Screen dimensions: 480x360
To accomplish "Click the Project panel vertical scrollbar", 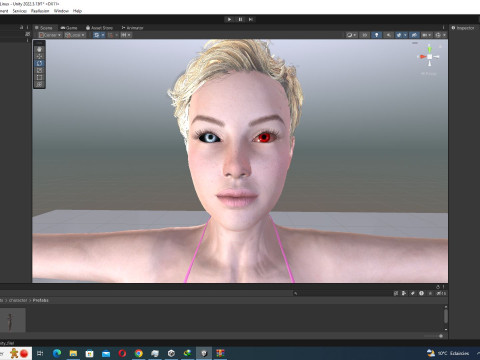I will [446, 316].
